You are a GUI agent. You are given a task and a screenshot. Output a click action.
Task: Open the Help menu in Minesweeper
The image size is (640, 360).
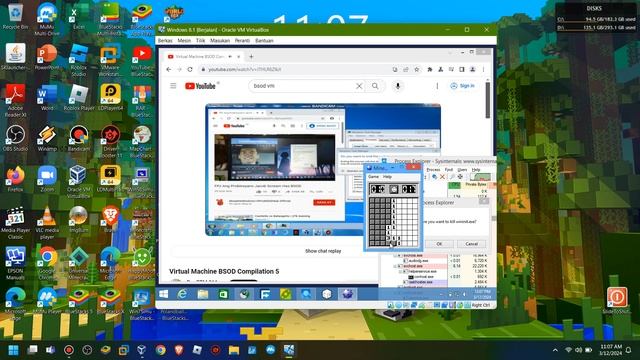coord(387,177)
